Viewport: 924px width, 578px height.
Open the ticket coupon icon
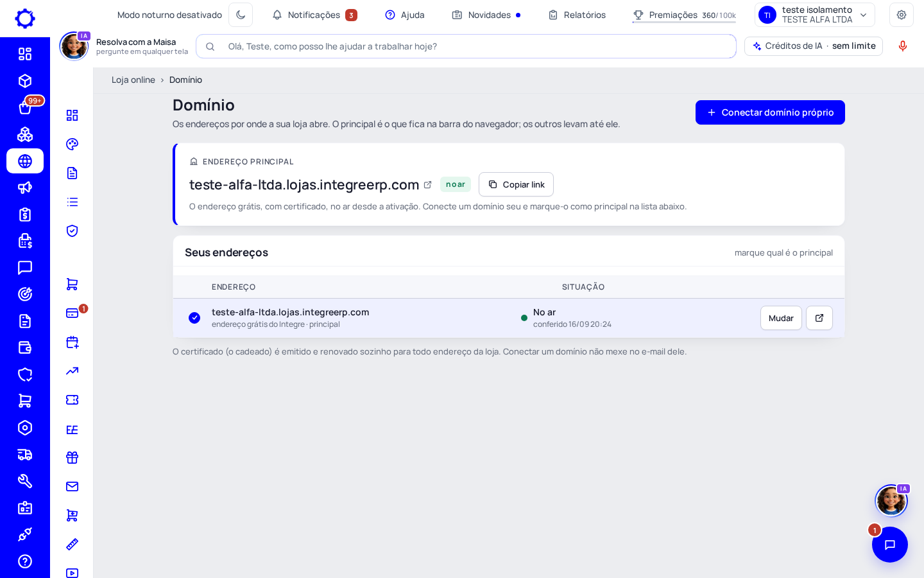click(x=73, y=400)
